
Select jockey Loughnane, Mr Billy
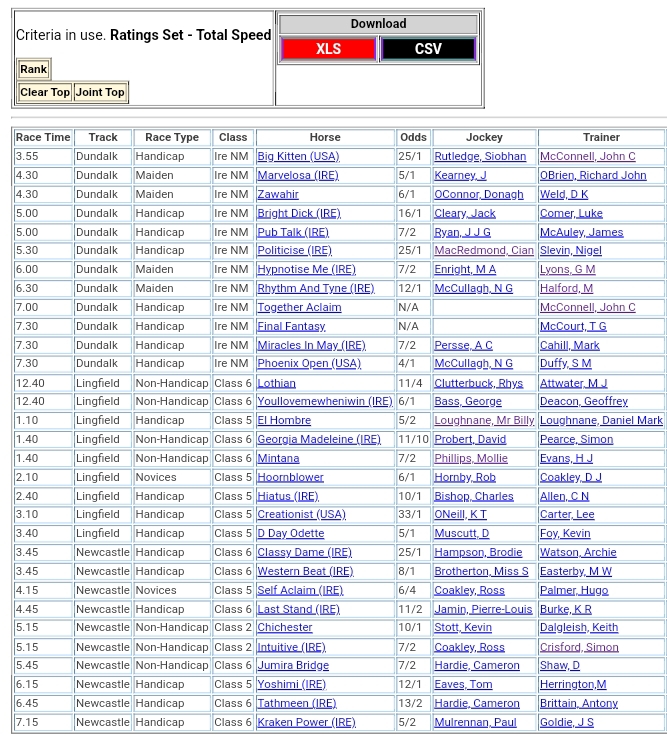point(484,421)
